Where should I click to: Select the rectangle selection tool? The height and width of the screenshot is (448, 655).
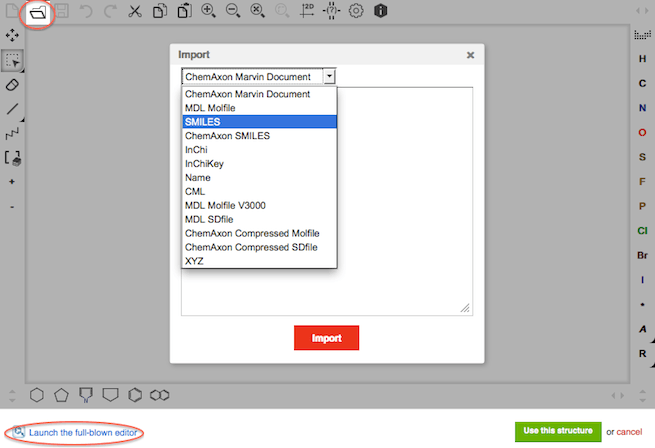[13, 61]
